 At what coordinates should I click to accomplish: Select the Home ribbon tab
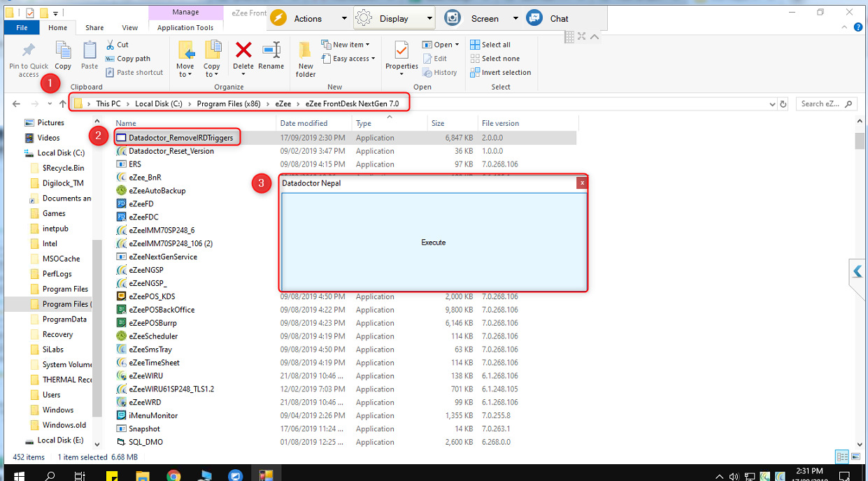click(x=57, y=27)
